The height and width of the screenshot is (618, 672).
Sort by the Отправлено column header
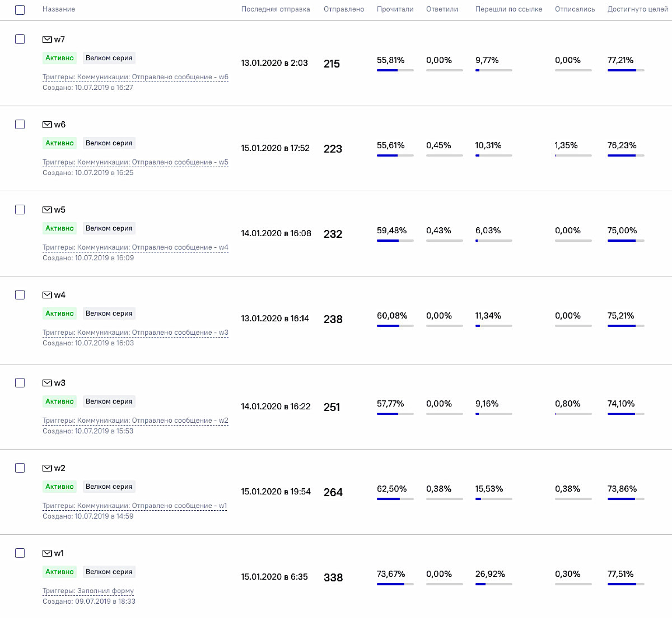pyautogui.click(x=344, y=9)
